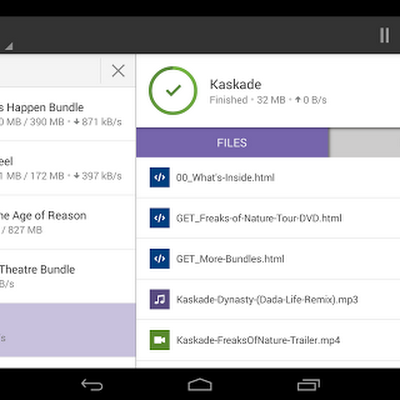Click the music note icon for Kaskade-Dynasty mp3

pos(160,299)
